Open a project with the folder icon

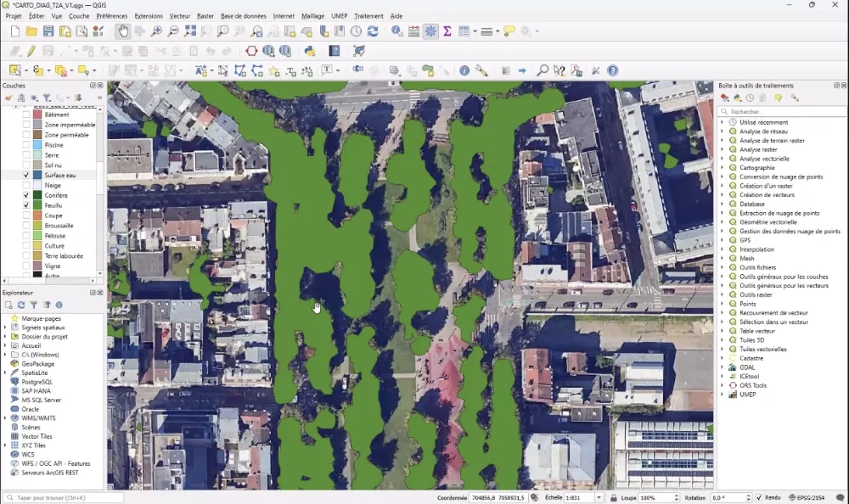(31, 31)
